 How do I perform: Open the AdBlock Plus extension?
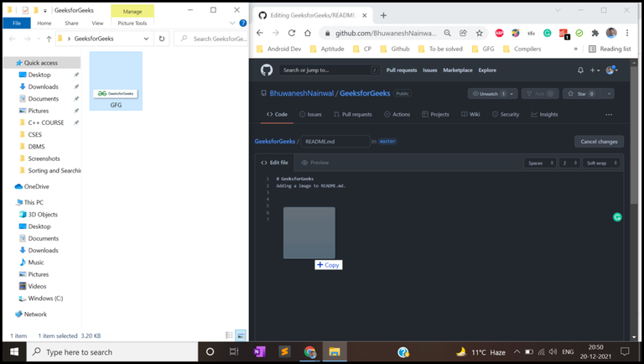tap(499, 33)
